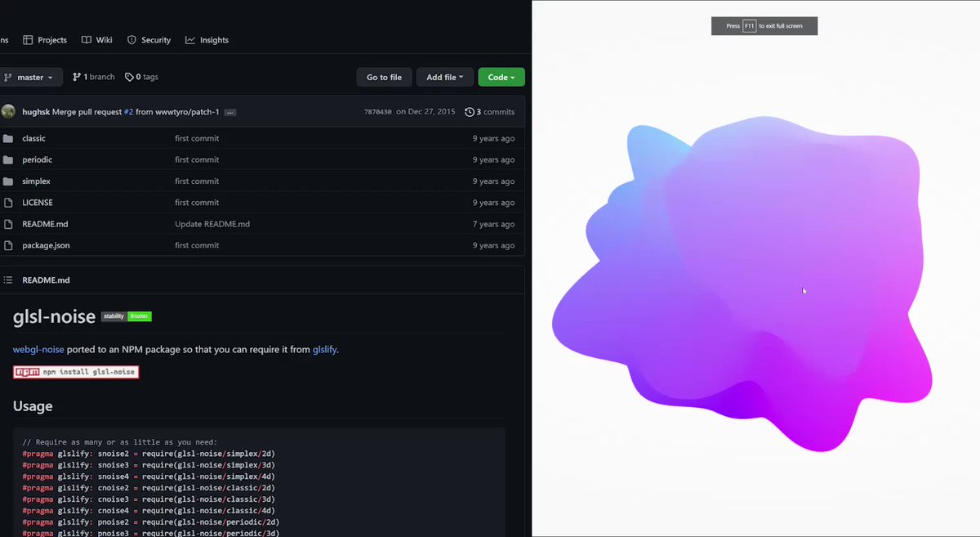980x537 pixels.
Task: Open the classic folder
Action: [33, 139]
